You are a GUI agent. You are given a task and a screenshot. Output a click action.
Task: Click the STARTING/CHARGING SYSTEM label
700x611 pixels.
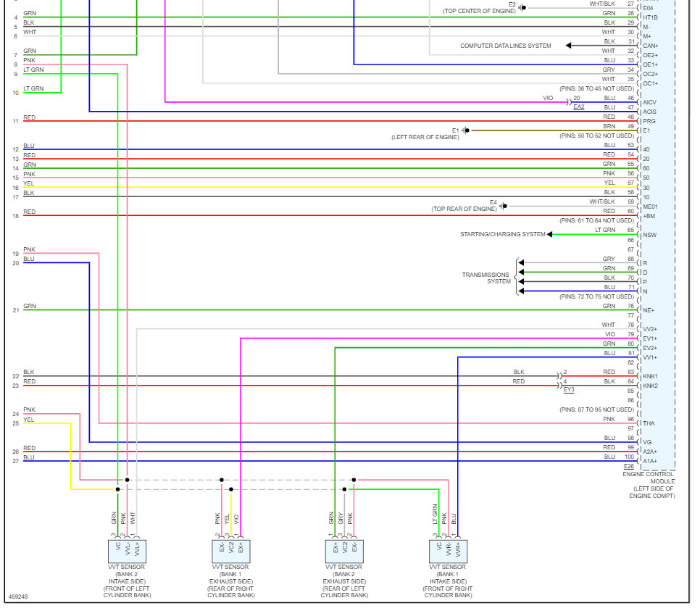[x=503, y=234]
